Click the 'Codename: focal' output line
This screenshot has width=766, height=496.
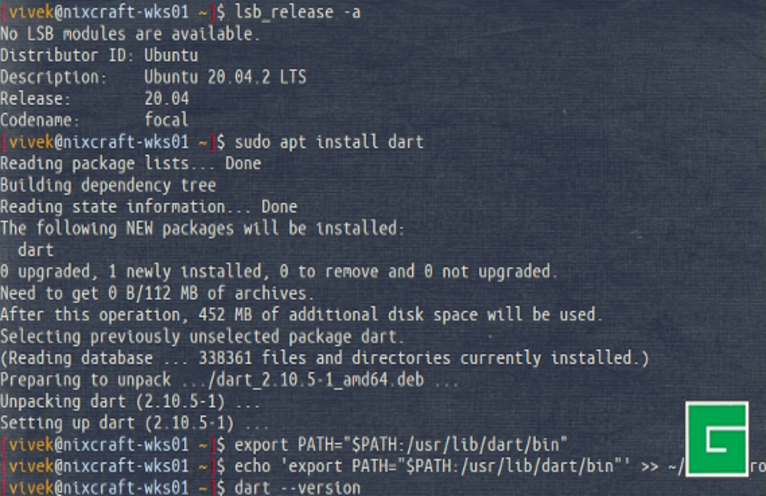[94, 120]
